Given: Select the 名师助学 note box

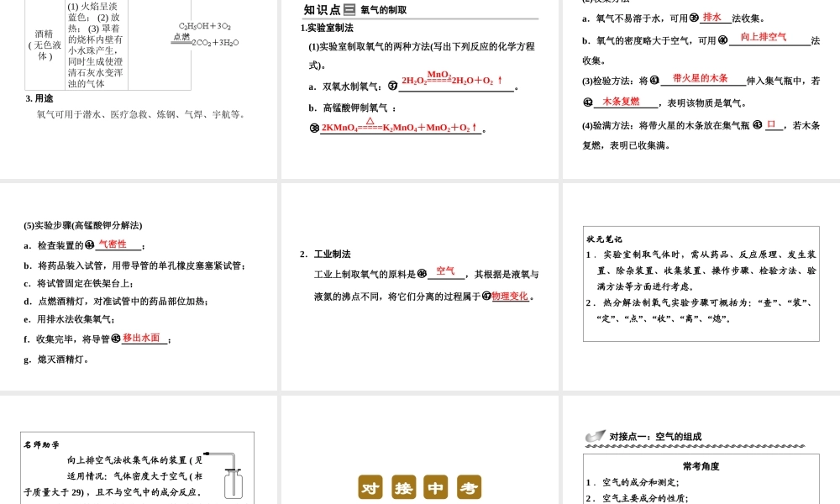Looking at the screenshot, I should (137, 468).
